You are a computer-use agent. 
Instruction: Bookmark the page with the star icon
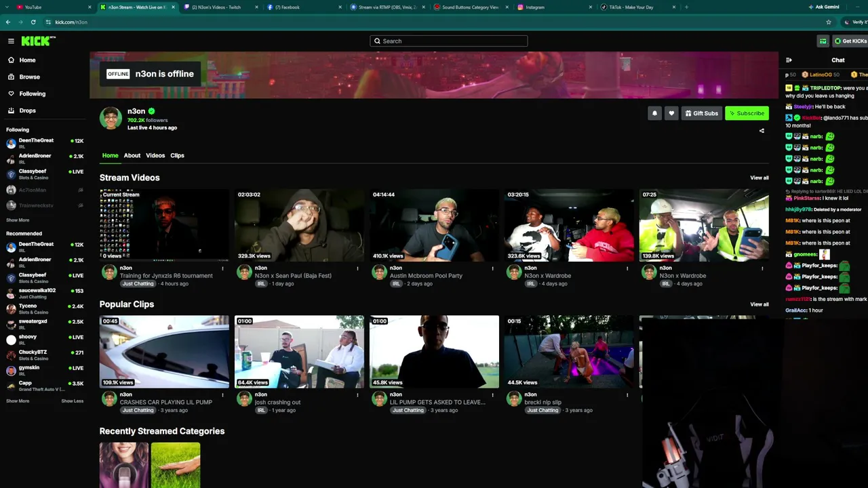pyautogui.click(x=829, y=22)
